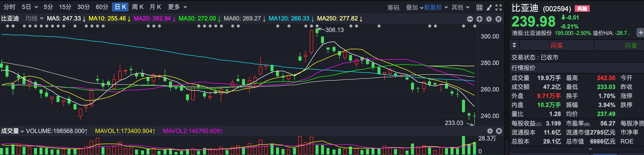Screen dimensions: 644x155
Task: Open 成交量 panel settings gear
Action: click(490, 131)
